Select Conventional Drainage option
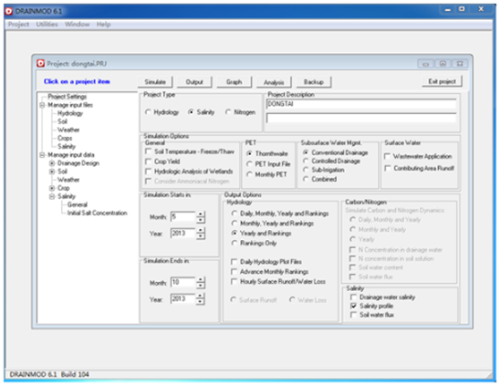The width and height of the screenshot is (500, 386). [306, 152]
